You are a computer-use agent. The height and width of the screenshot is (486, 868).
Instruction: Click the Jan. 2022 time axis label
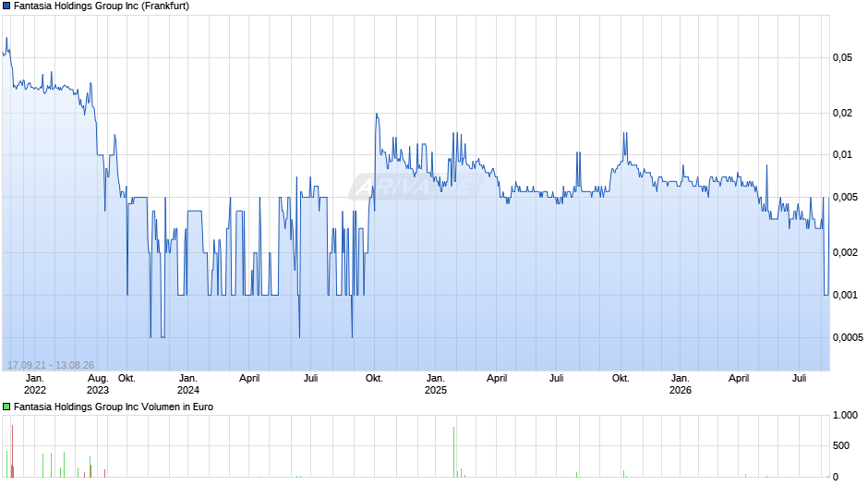pyautogui.click(x=35, y=384)
